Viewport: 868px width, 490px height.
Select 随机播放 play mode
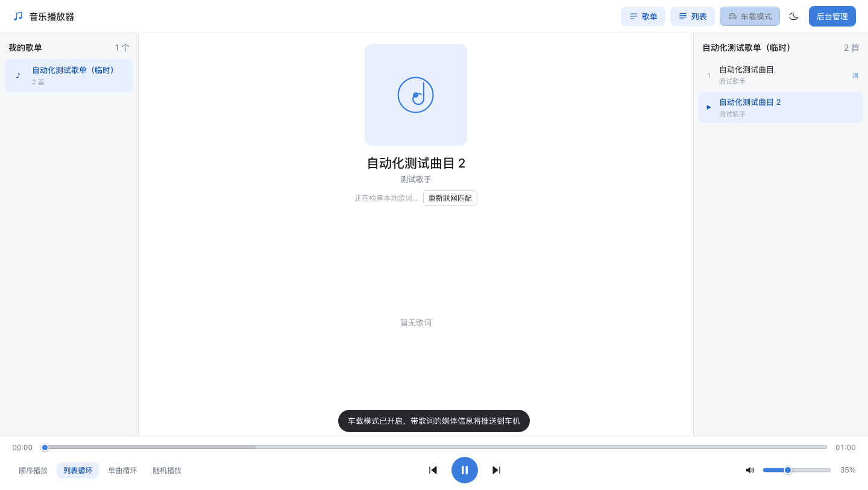(167, 471)
